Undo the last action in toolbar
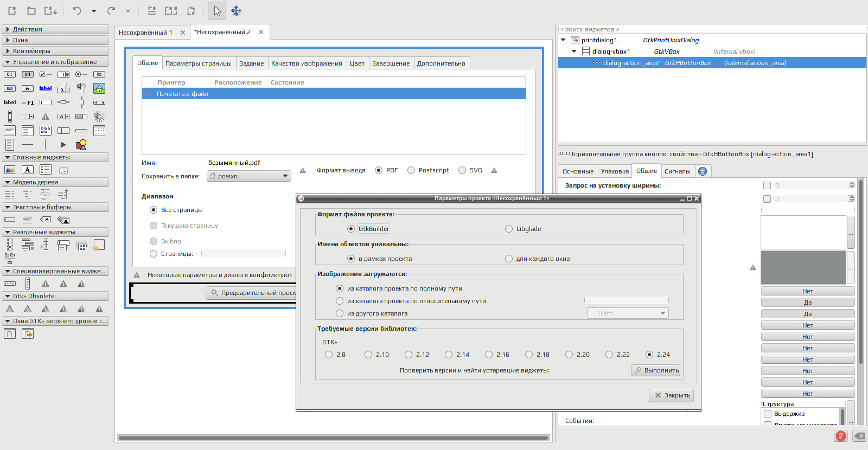Screen dimensions: 868x450 click(x=76, y=11)
